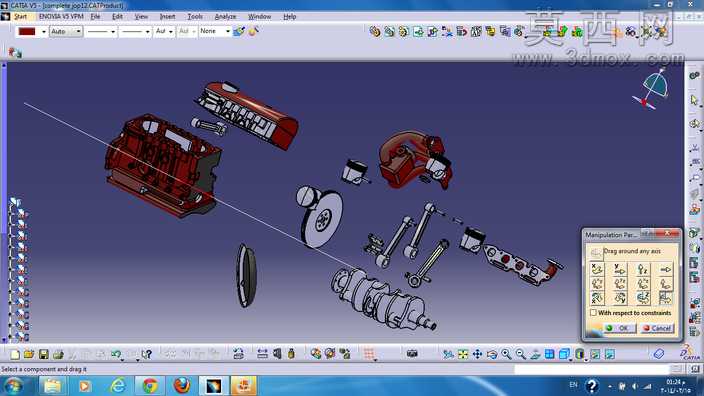Click the What's This help cursor icon
704x396 pixels.
tap(146, 354)
